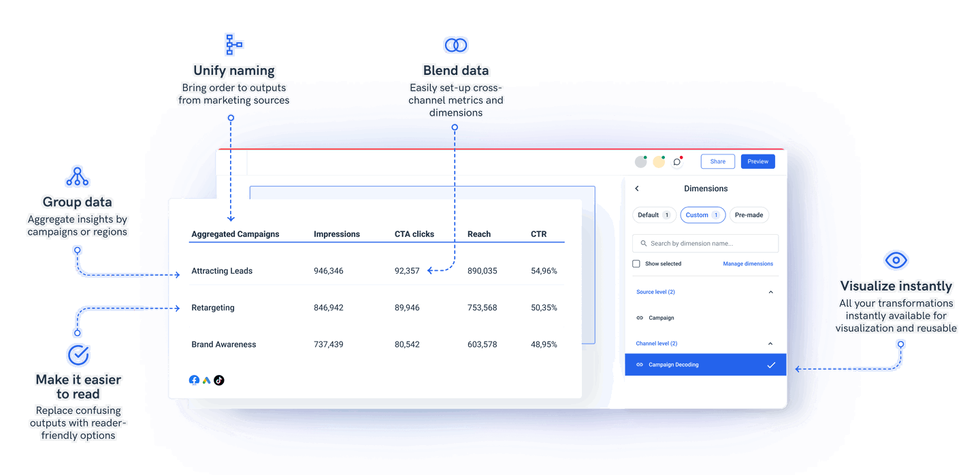The height and width of the screenshot is (475, 980).
Task: Click the yellow collaborator avatar with green status
Action: point(658,161)
